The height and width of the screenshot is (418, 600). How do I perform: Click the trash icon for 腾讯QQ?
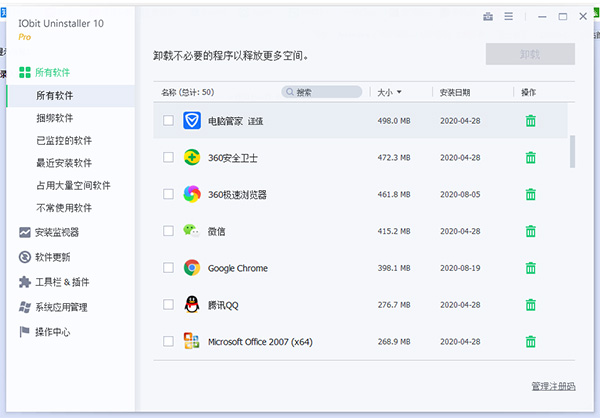click(x=530, y=305)
